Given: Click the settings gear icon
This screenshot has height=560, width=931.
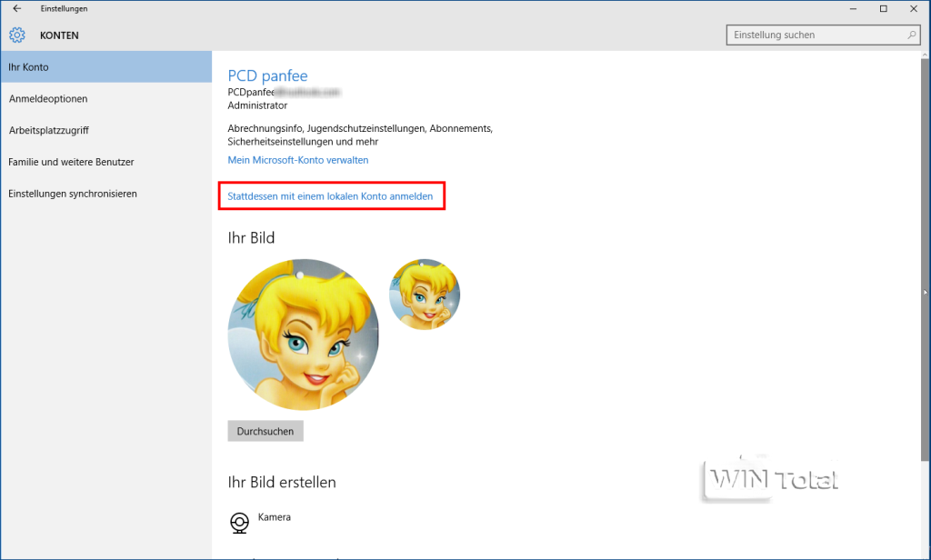Looking at the screenshot, I should [x=16, y=35].
